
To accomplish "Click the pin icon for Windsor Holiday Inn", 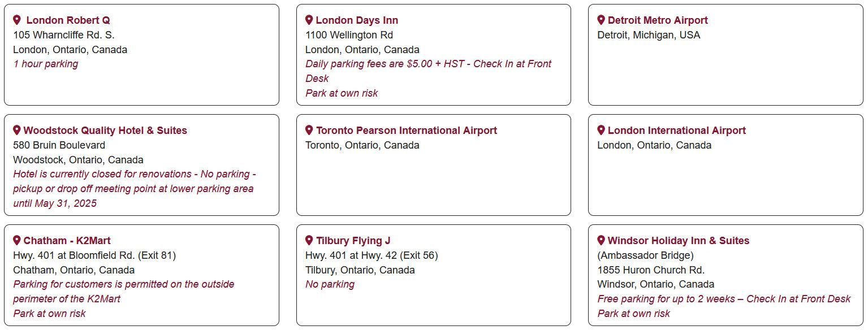I will (601, 240).
